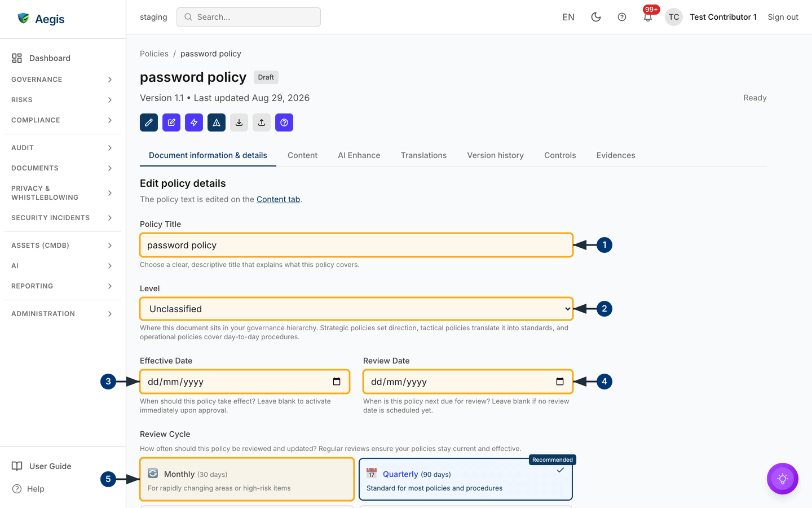Expand the Assets (CMDB) section

(63, 246)
